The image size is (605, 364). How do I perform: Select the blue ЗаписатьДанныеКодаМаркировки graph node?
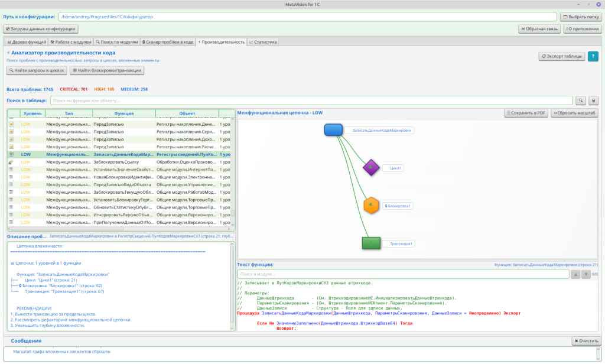point(333,130)
